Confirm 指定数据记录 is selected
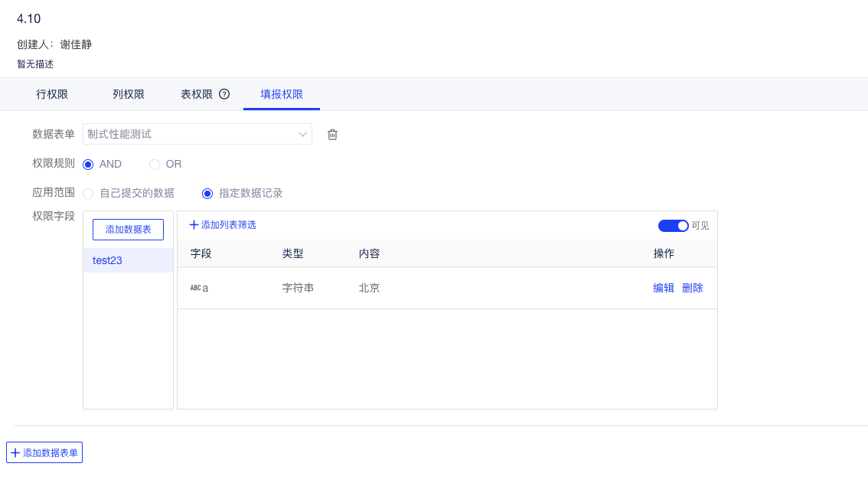The height and width of the screenshot is (483, 868). (x=207, y=193)
